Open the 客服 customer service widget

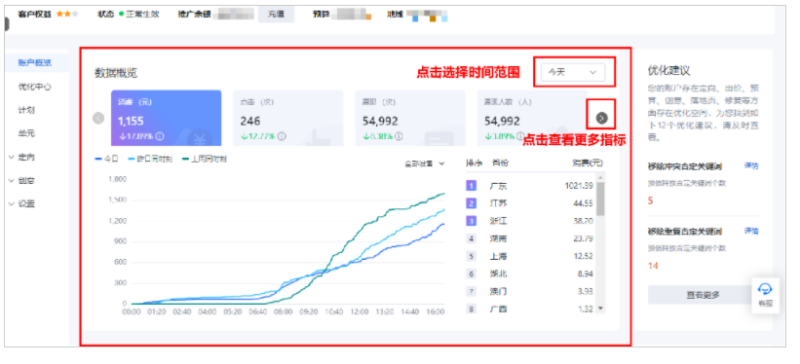pos(765,295)
